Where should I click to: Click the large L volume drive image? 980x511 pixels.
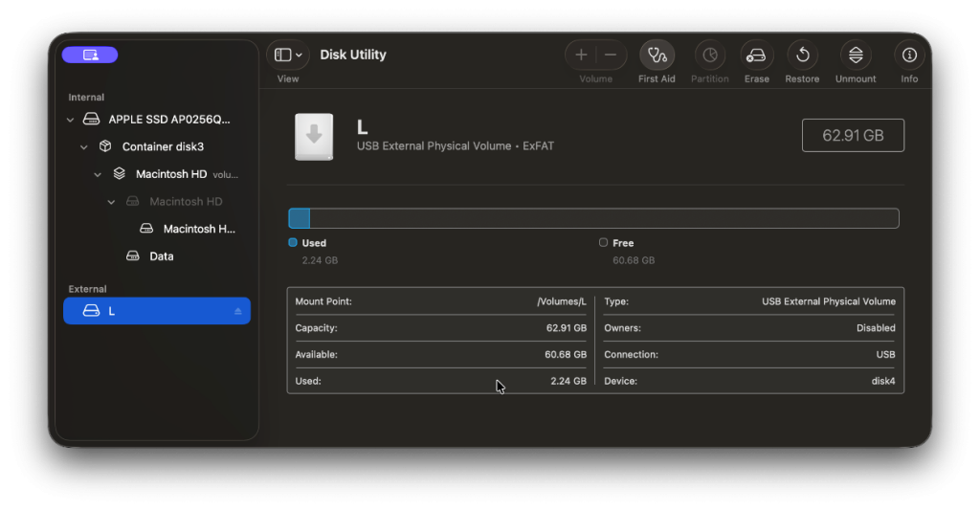314,137
